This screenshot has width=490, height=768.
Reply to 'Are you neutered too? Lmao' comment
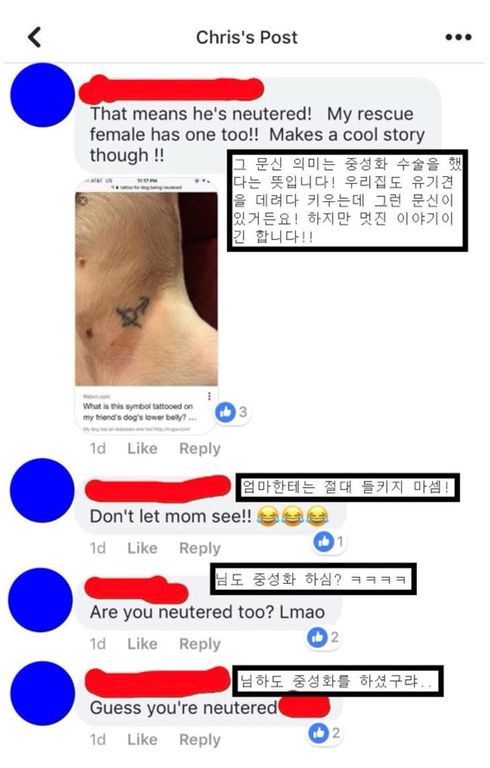coord(200,644)
